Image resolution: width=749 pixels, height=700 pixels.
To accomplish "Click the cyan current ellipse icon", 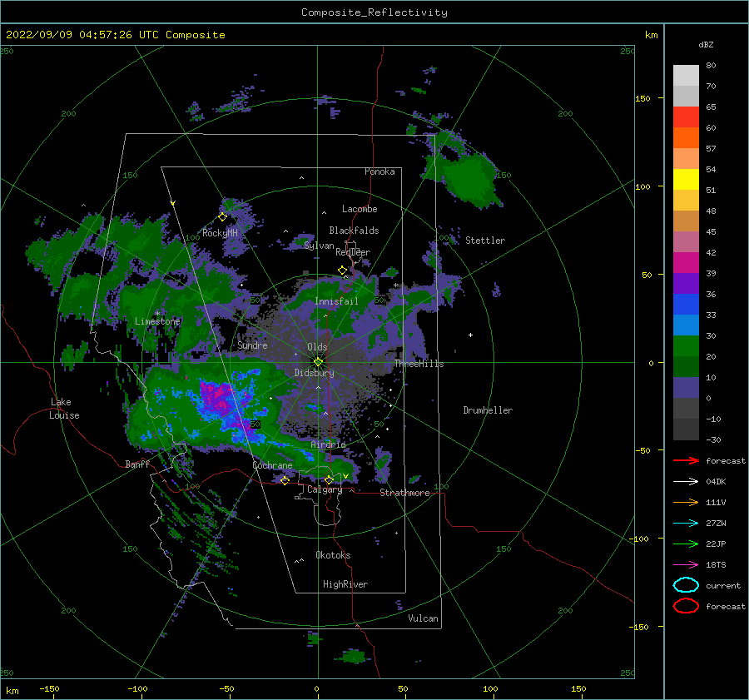I will coord(686,585).
